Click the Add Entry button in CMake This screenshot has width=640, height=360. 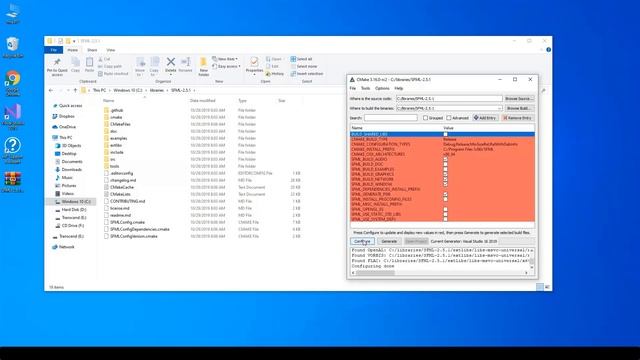(485, 118)
